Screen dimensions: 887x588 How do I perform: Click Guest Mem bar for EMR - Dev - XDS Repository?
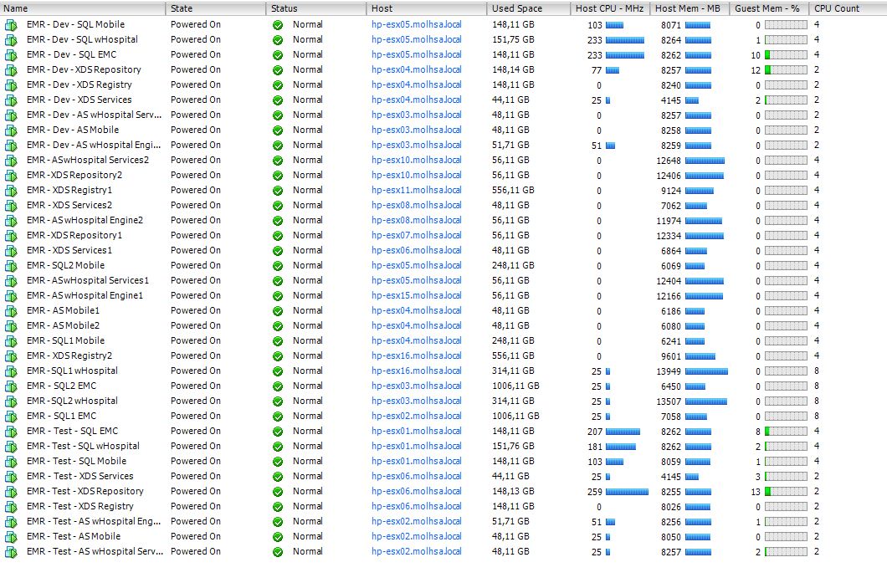click(786, 70)
